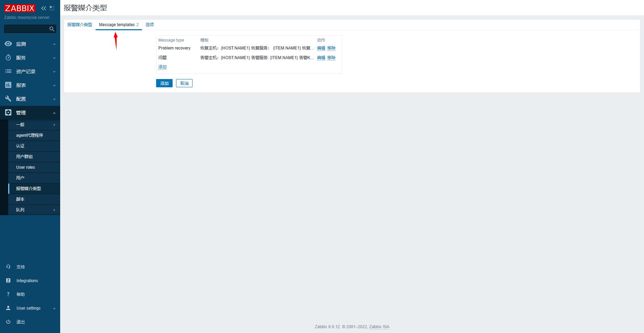Click the 报表 bar chart icon

[8, 85]
